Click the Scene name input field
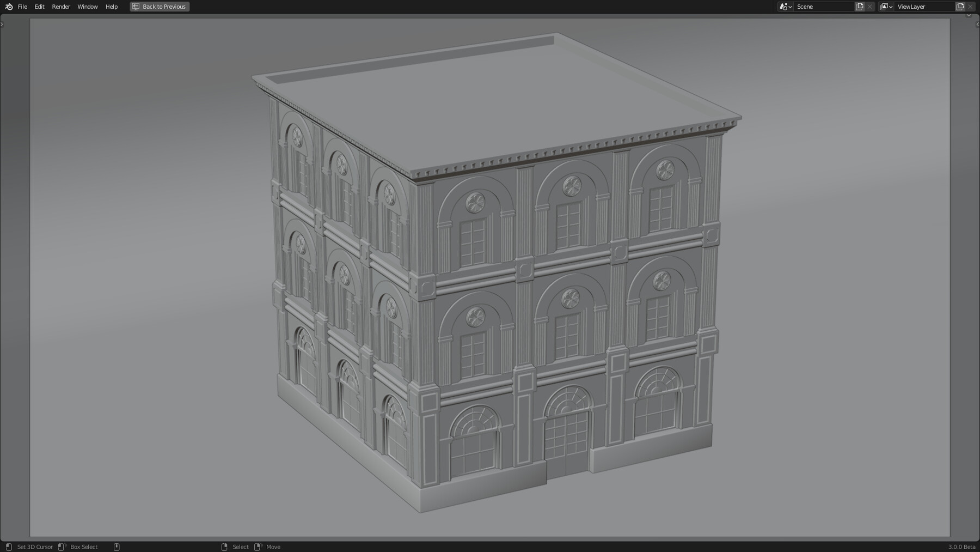Image resolution: width=980 pixels, height=552 pixels. pos(822,7)
